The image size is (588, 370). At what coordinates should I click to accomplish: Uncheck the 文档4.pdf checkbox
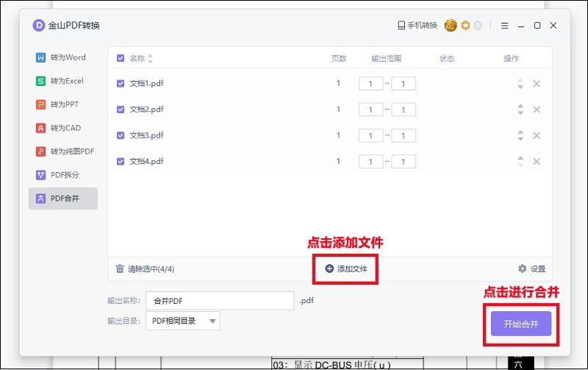coord(121,161)
